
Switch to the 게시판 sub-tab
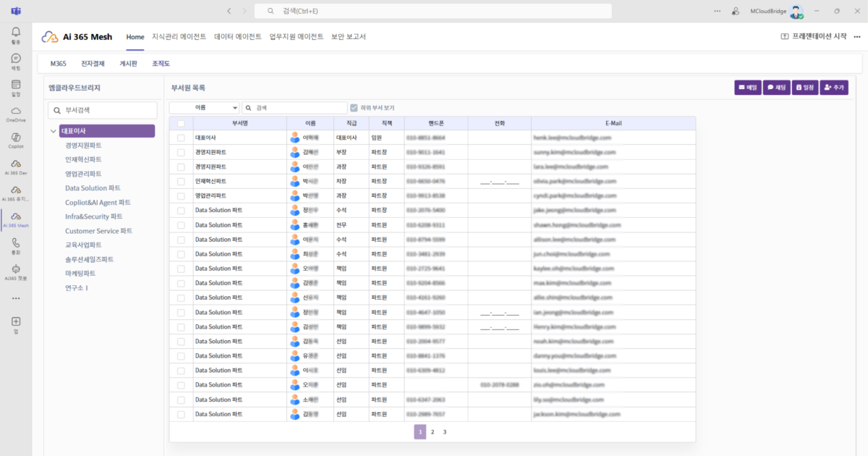(128, 64)
